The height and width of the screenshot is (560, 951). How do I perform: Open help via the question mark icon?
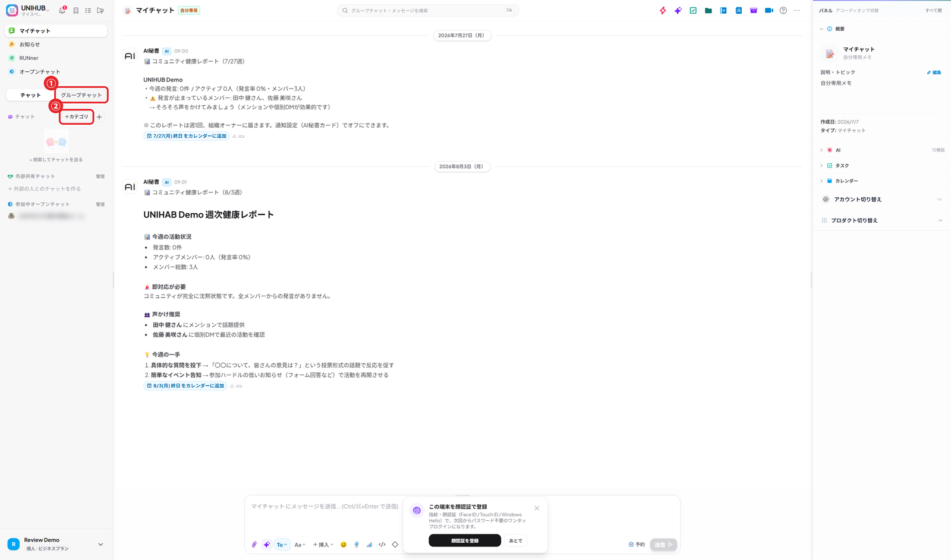[783, 11]
